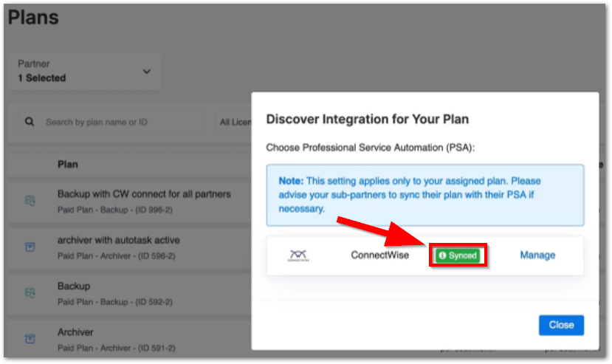This screenshot has height=364, width=612.
Task: Click the green Synced status badge
Action: tap(458, 255)
